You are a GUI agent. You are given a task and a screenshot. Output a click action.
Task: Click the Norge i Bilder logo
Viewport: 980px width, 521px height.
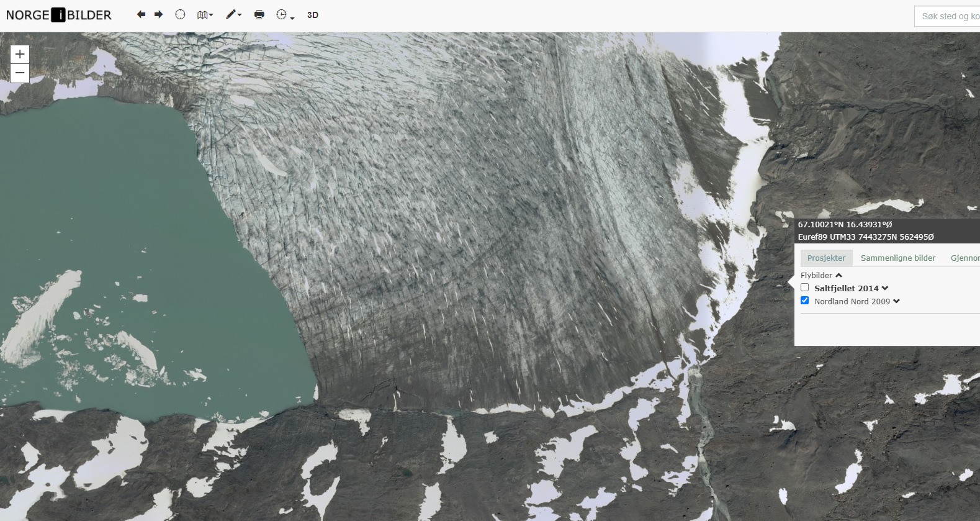(x=59, y=15)
